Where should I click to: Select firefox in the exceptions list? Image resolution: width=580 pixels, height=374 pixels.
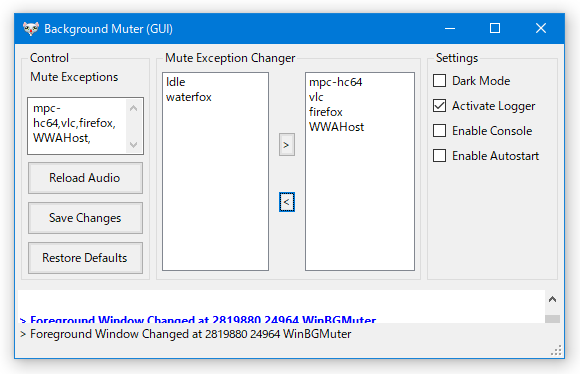tap(326, 112)
